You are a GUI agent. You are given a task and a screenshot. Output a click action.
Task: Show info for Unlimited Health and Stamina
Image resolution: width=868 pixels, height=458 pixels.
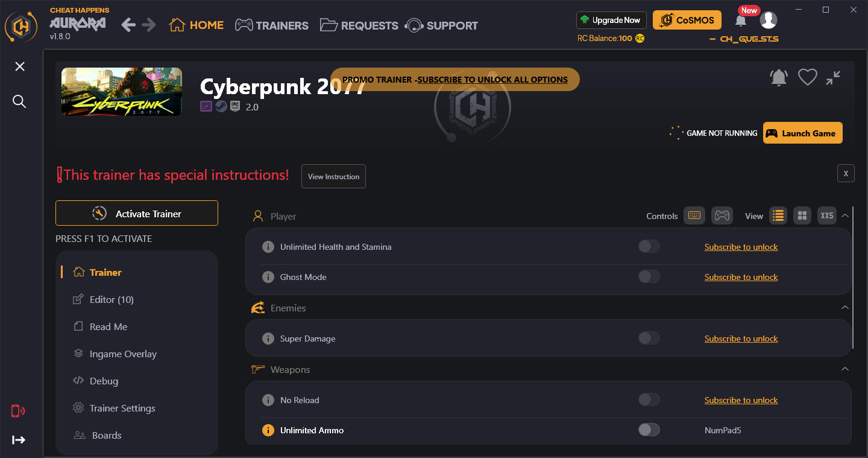coord(268,247)
